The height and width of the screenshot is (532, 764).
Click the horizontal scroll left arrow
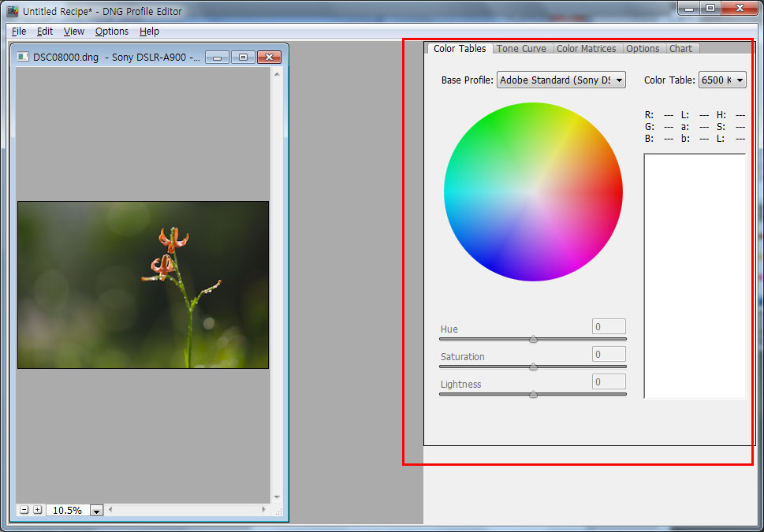click(x=110, y=510)
